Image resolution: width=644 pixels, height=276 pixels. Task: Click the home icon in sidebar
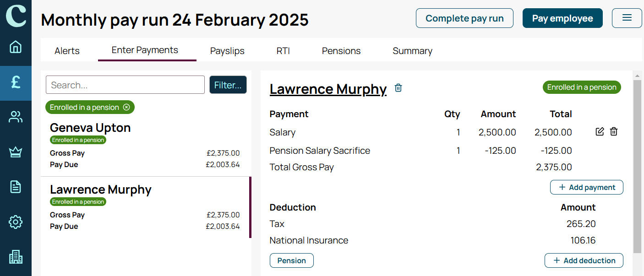(16, 47)
